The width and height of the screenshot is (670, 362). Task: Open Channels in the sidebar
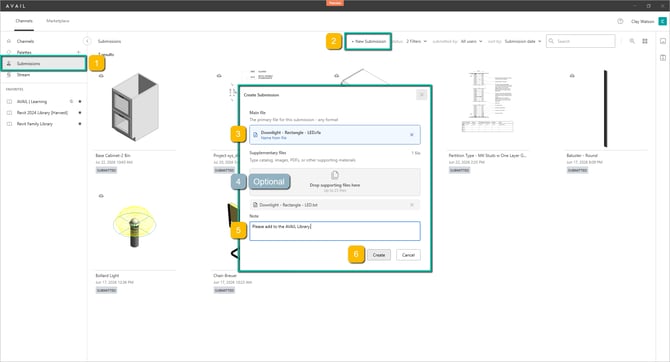[x=25, y=41]
